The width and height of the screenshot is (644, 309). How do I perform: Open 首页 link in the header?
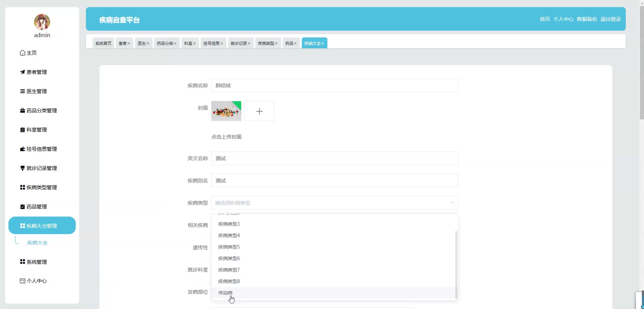point(545,19)
